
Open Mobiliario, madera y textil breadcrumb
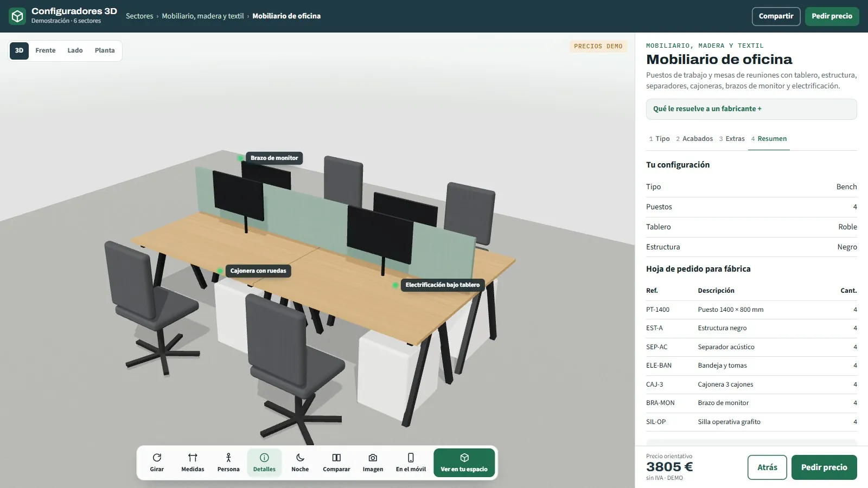(x=203, y=16)
